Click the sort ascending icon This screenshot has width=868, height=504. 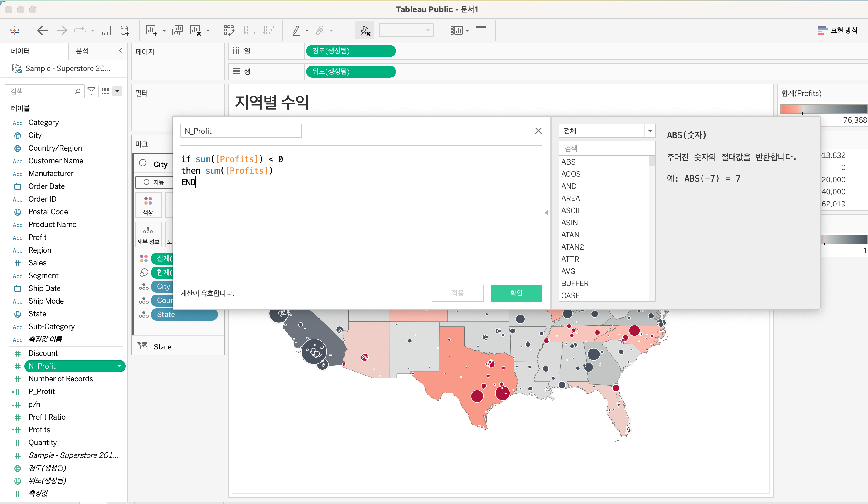coord(249,30)
